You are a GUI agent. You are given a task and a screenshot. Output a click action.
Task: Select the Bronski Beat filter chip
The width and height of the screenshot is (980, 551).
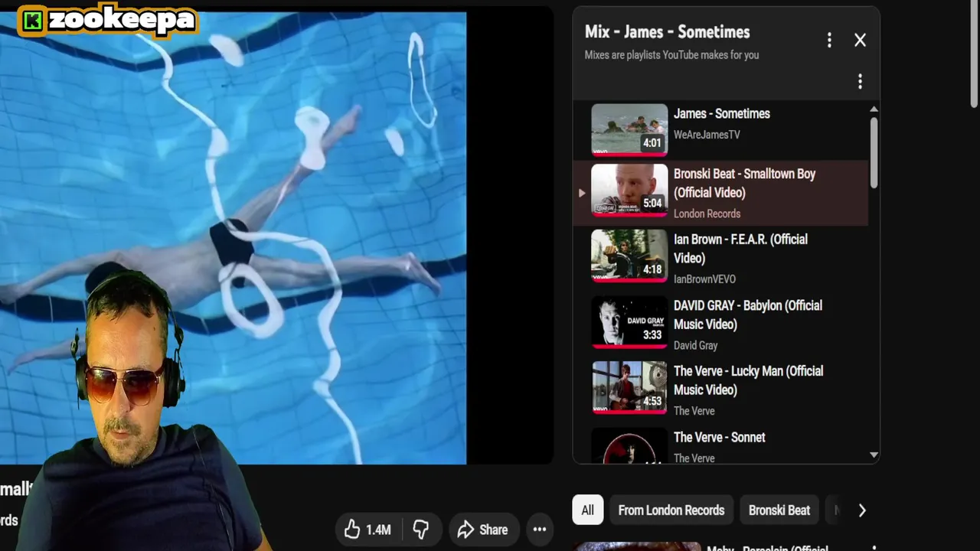click(x=779, y=510)
